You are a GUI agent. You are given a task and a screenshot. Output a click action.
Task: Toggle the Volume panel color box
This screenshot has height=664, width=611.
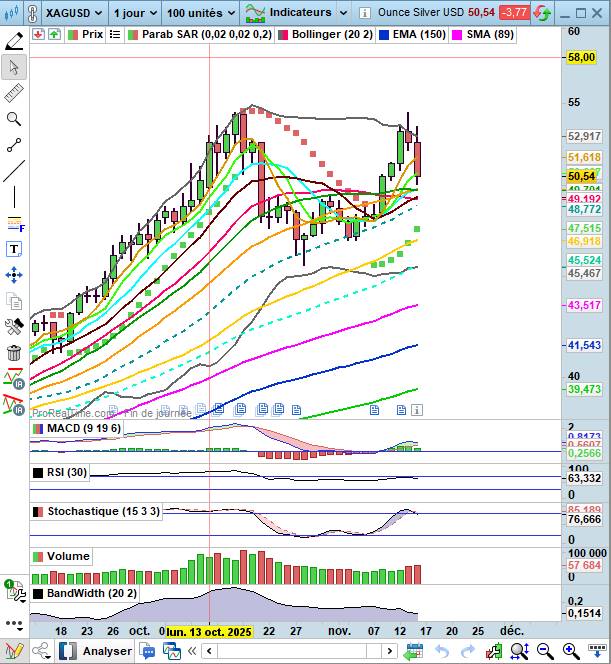[x=38, y=556]
